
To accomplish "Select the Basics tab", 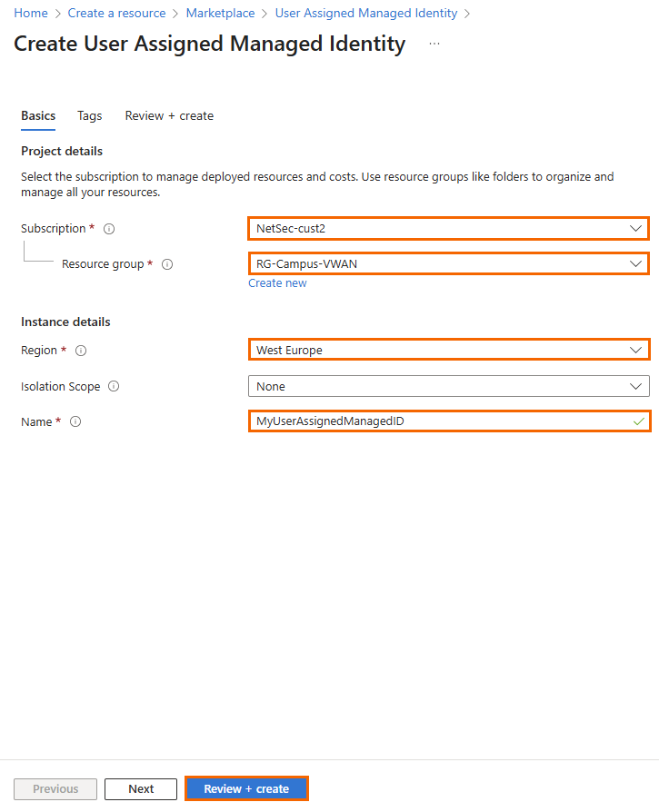I will point(37,115).
